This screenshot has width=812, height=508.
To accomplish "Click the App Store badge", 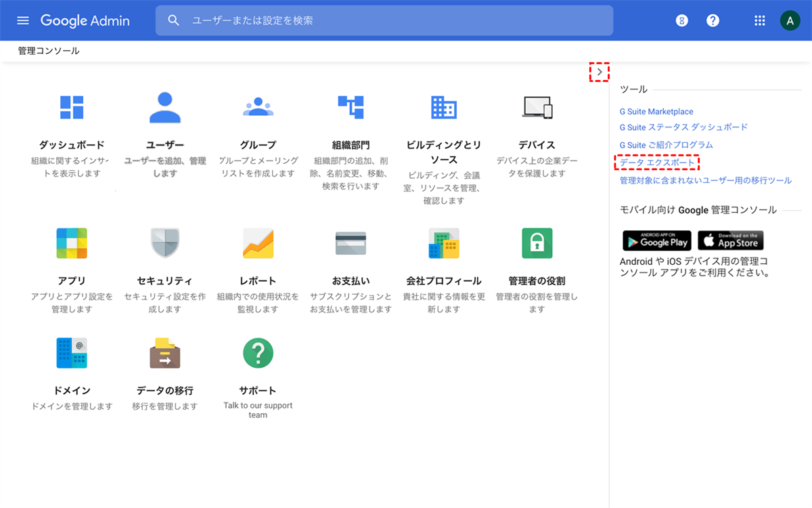I will point(731,240).
